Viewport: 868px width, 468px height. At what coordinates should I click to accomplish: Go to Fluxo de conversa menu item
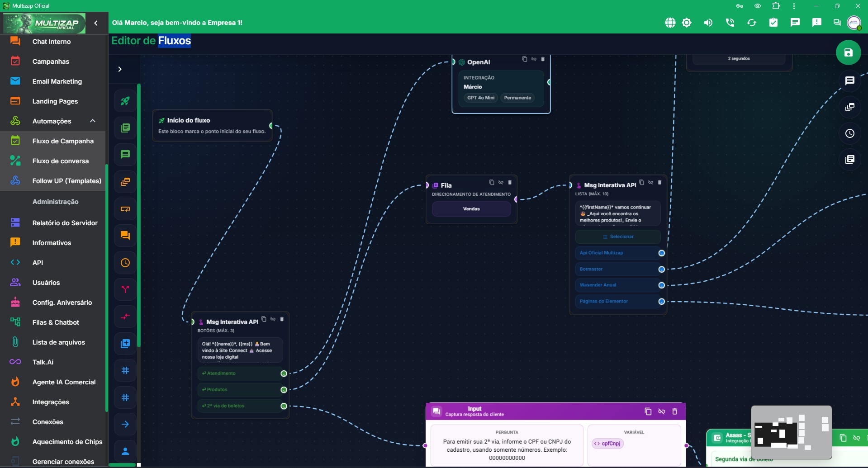[x=53, y=161]
